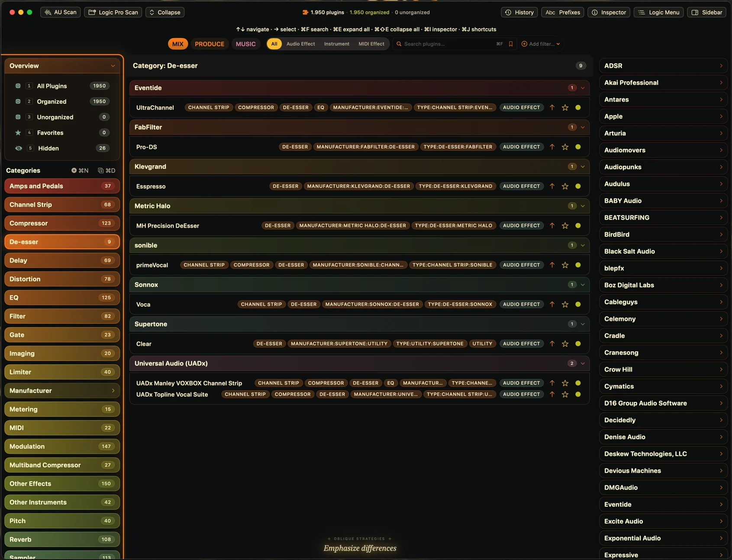Switch to the PRODUCE tab
Viewport: 732px width, 560px height.
click(210, 44)
